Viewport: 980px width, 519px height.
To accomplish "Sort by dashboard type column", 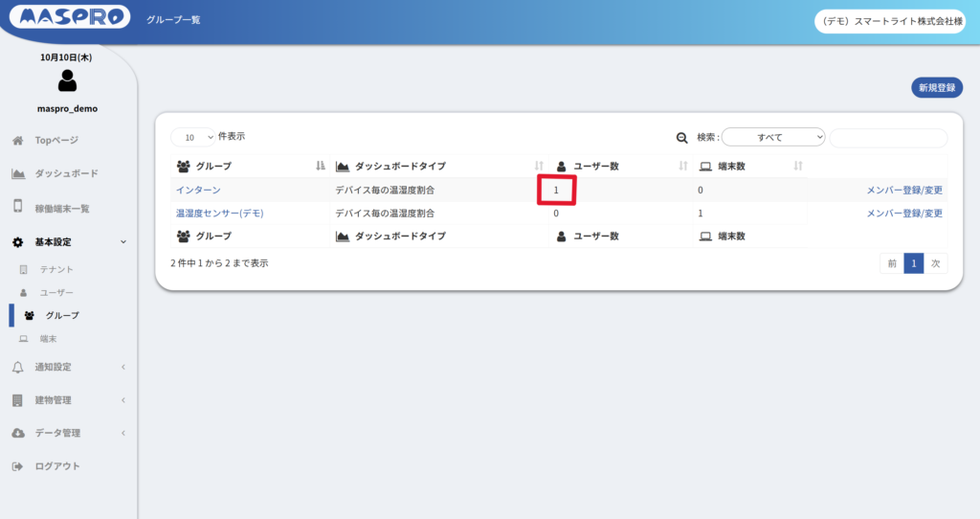I will [x=539, y=166].
